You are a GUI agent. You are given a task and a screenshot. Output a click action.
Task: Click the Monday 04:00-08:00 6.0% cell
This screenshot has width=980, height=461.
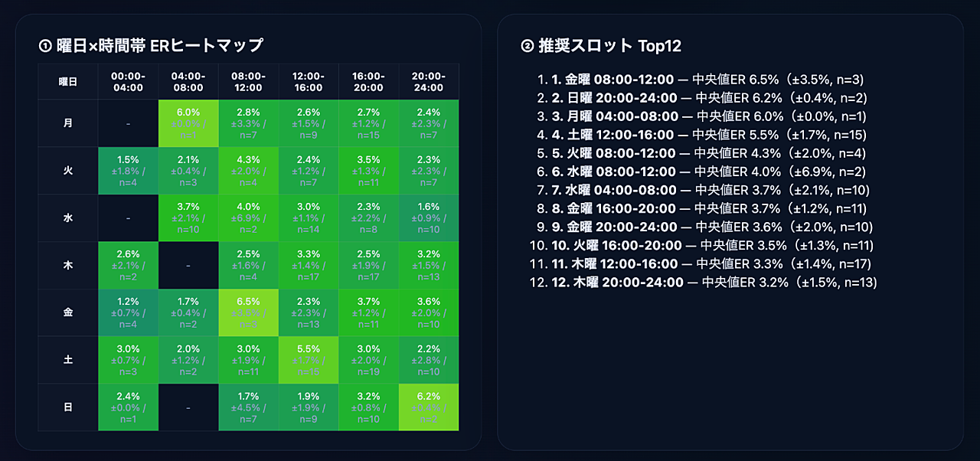pos(188,123)
